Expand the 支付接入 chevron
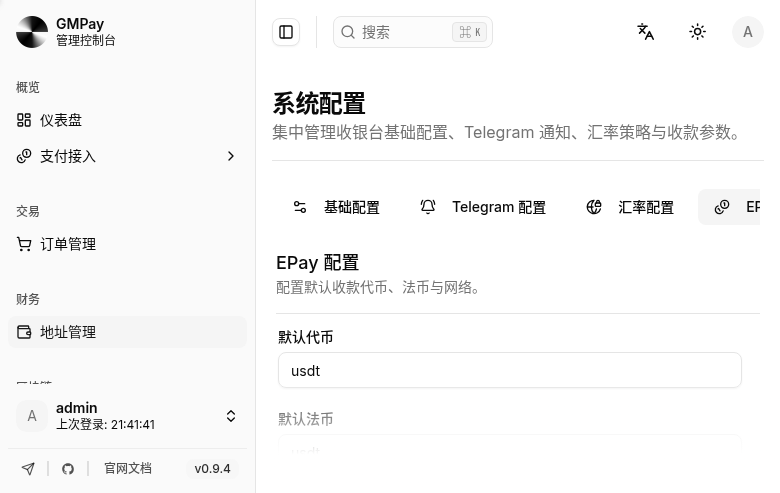Image resolution: width=780 pixels, height=493 pixels. click(231, 156)
